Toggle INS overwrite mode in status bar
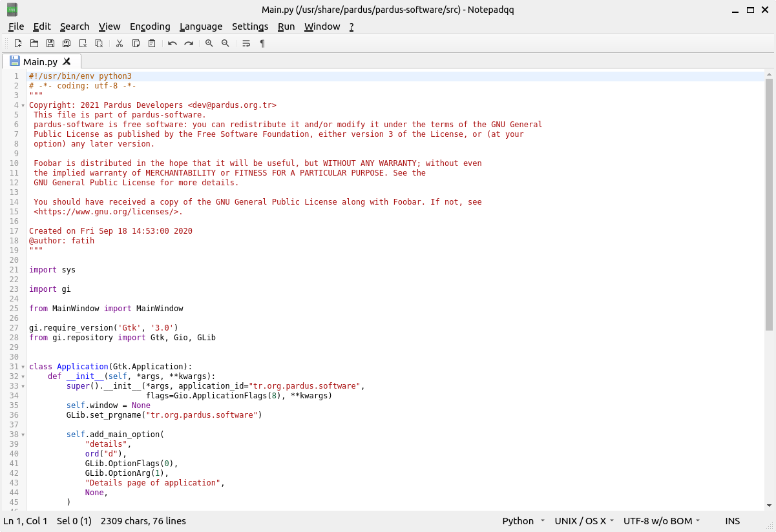 [732, 521]
